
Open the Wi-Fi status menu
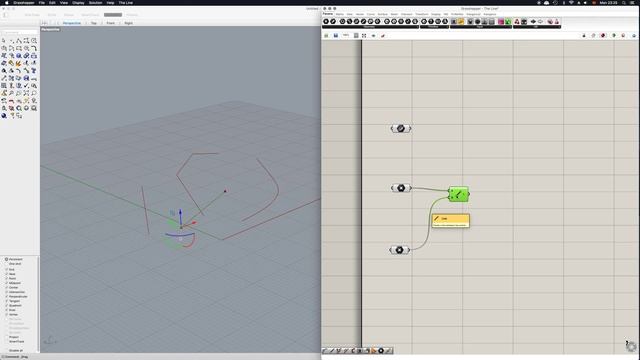(571, 2)
